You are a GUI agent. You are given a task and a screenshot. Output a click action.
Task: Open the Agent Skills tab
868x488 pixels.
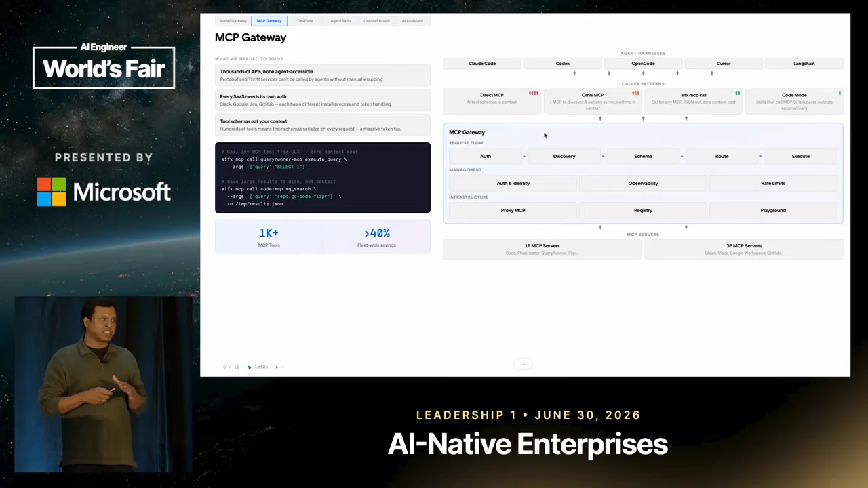coord(340,21)
